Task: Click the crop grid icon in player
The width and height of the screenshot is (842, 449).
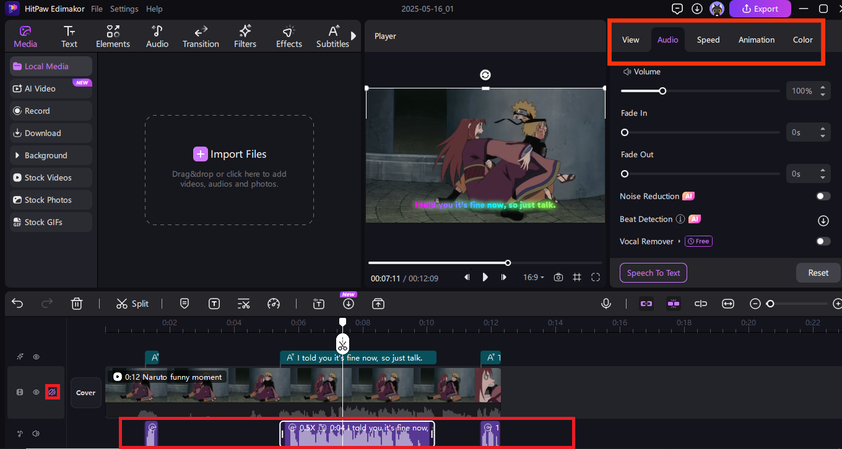Action: tap(577, 277)
